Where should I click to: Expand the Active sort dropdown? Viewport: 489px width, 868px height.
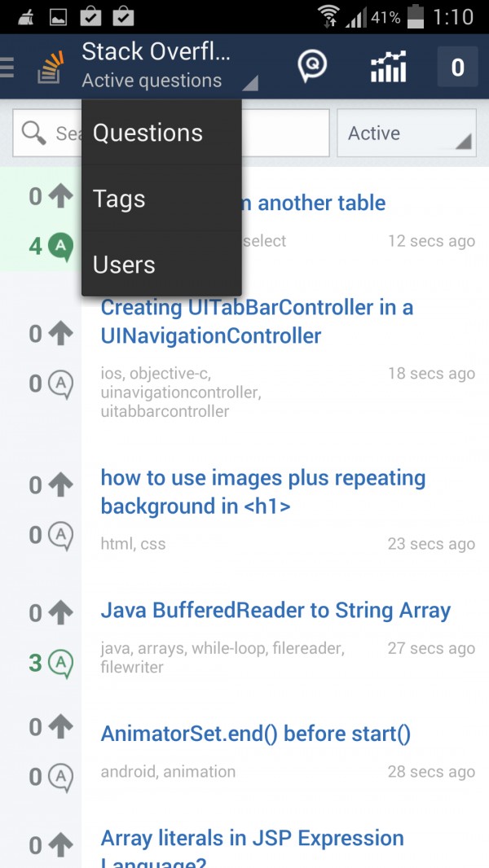coord(406,134)
